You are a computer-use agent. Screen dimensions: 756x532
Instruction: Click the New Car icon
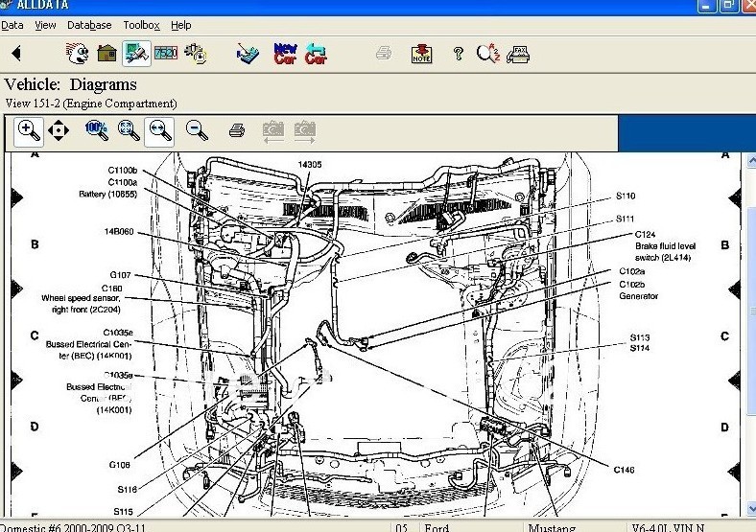[286, 54]
